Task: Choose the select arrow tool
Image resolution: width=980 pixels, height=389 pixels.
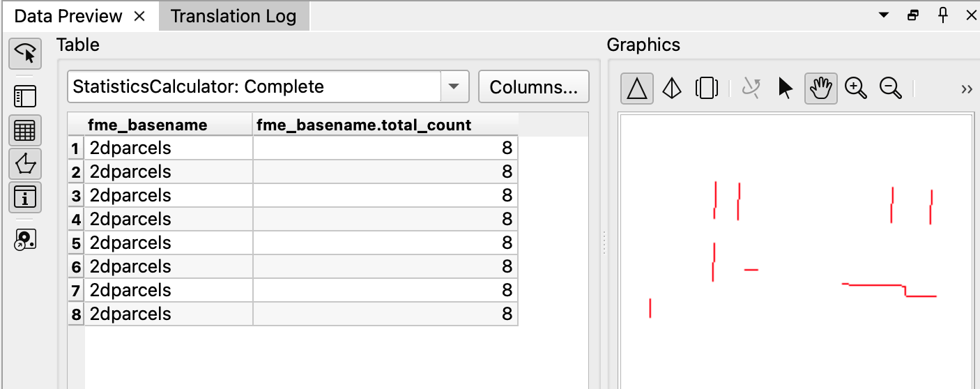Action: pyautogui.click(x=786, y=88)
